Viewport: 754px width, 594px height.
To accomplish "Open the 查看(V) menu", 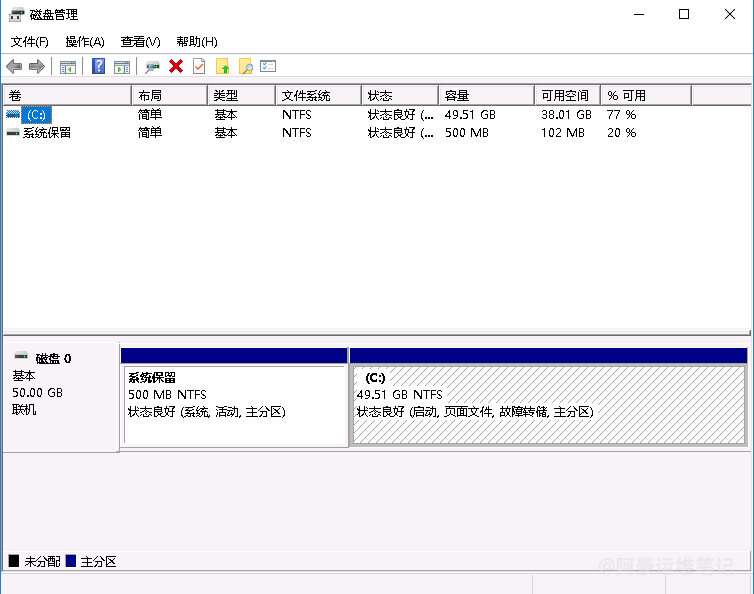I will pyautogui.click(x=140, y=42).
